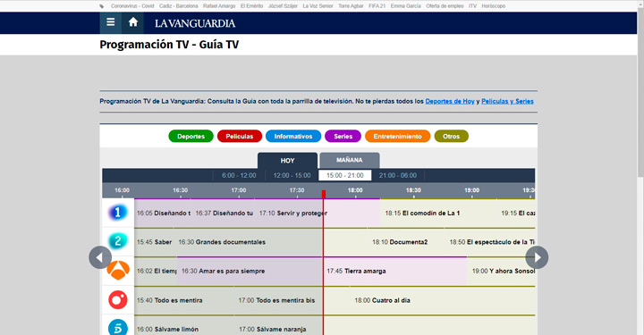644x335 pixels.
Task: Filter guide by Deportes
Action: tap(191, 136)
